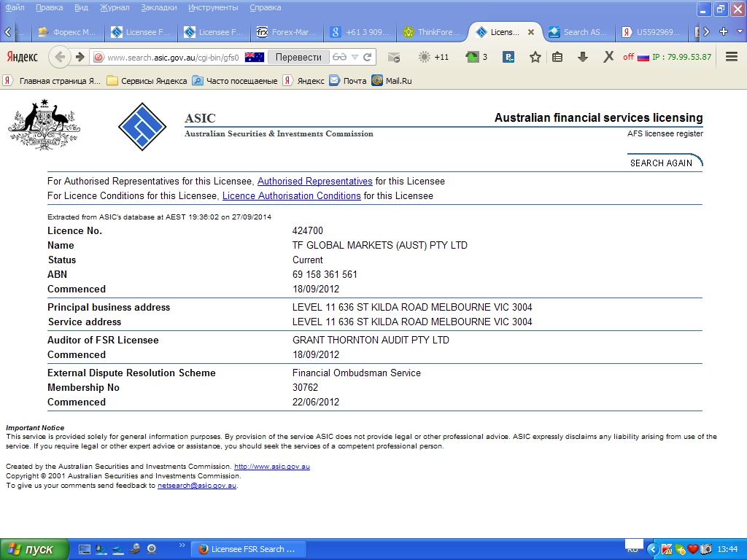This screenshot has height=560, width=747.
Task: Open the Яндекс bookmark
Action: click(303, 80)
